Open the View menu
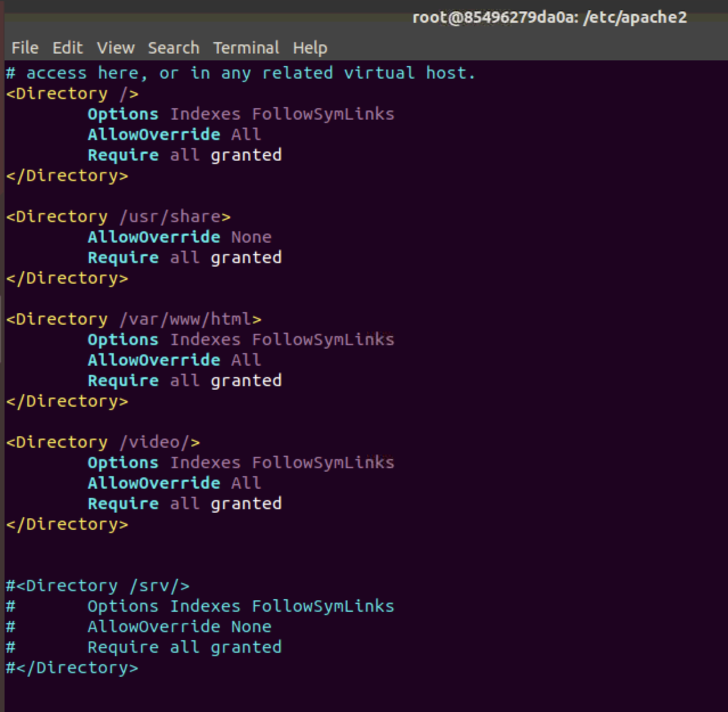Image resolution: width=728 pixels, height=712 pixels. [116, 48]
